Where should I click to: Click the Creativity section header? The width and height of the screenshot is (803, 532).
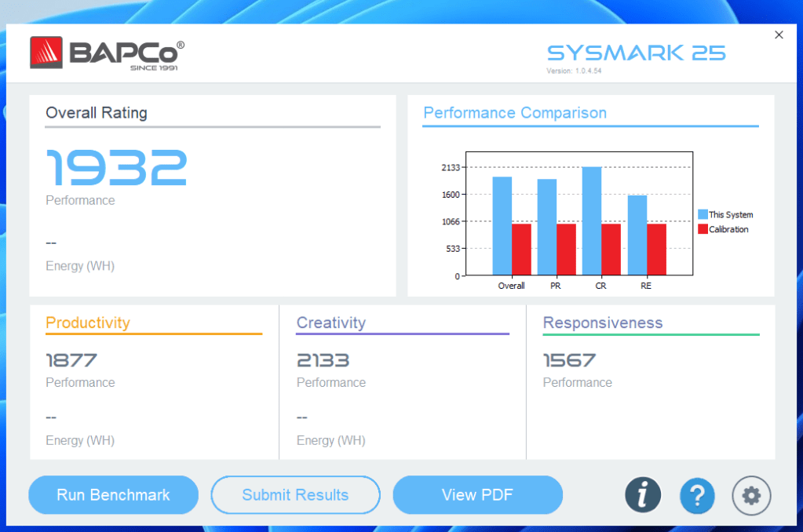(330, 322)
